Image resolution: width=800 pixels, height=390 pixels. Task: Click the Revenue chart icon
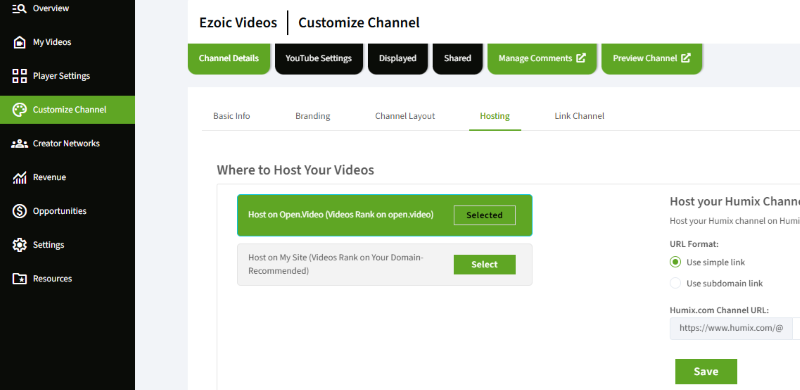coord(19,178)
